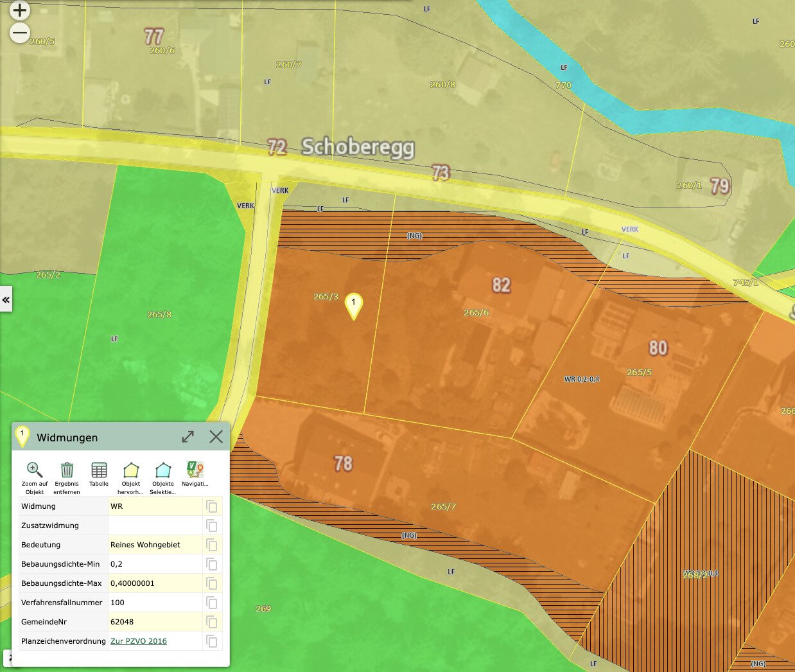Open the Zur PZVO 2016 link
The height and width of the screenshot is (672, 795).
[x=139, y=641]
